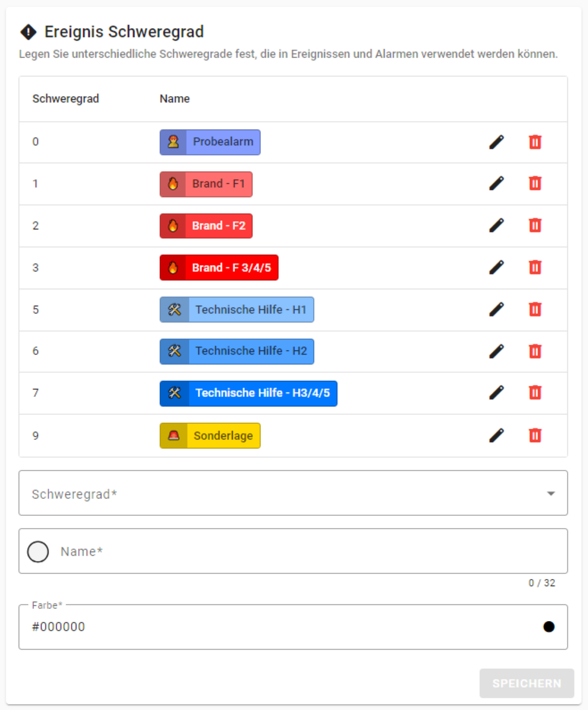Delete Technische Hilfe - H1 entry
The width and height of the screenshot is (588, 710).
[x=535, y=309]
